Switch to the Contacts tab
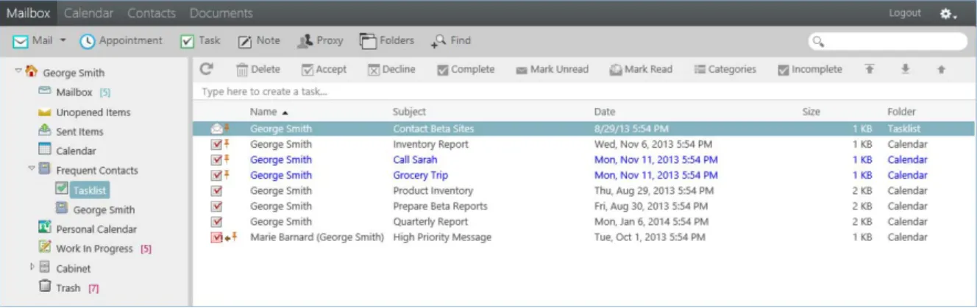This screenshot has height=308, width=980. pyautogui.click(x=152, y=13)
